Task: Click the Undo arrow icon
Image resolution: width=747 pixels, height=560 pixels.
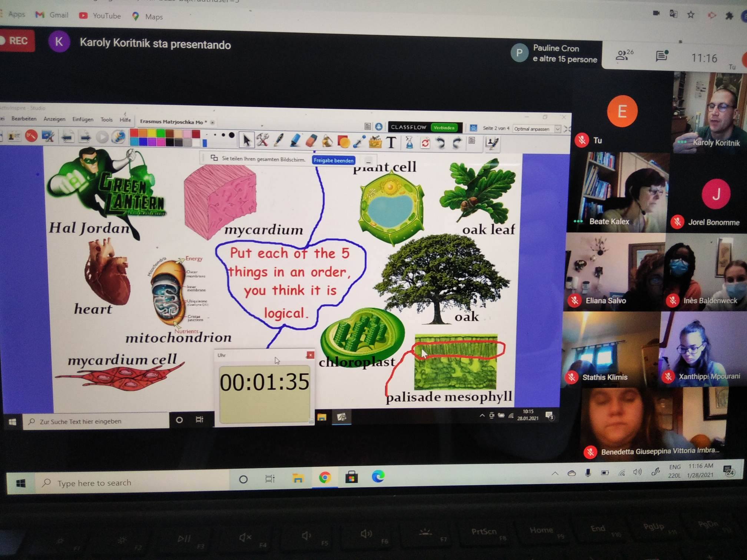Action: tap(440, 142)
